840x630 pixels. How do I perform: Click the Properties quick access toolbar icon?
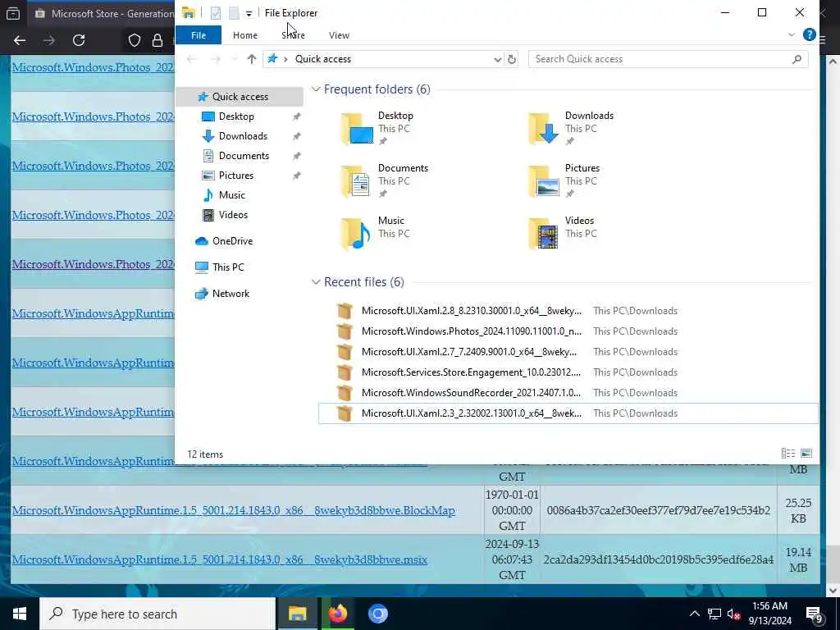click(216, 13)
